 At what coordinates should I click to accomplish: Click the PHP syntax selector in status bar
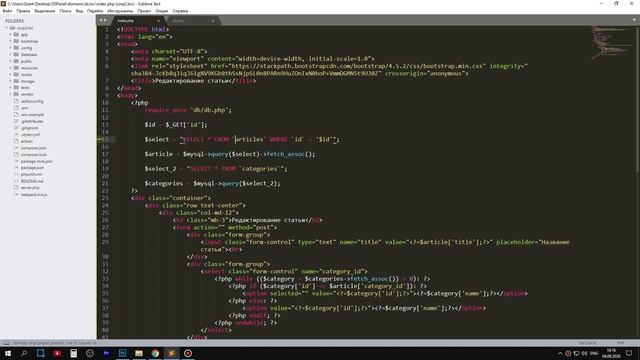(x=620, y=343)
